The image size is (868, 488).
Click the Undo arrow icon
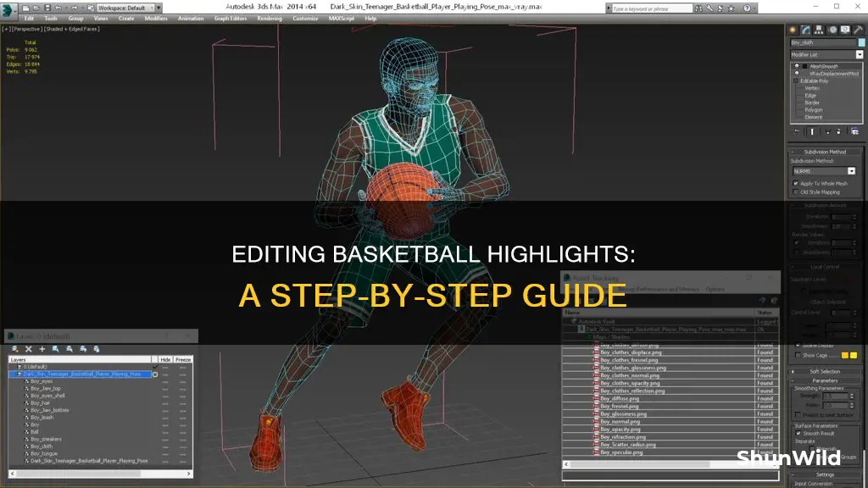coord(58,8)
